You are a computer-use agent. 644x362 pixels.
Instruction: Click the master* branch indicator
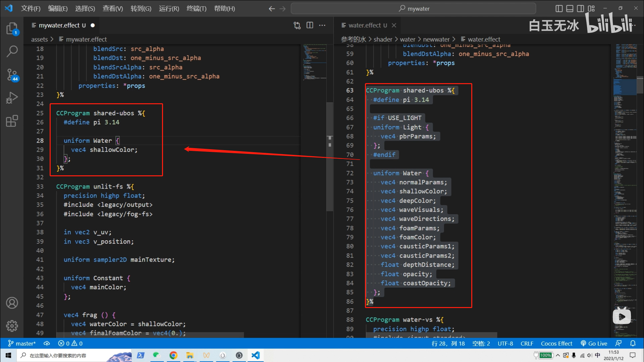click(22, 343)
